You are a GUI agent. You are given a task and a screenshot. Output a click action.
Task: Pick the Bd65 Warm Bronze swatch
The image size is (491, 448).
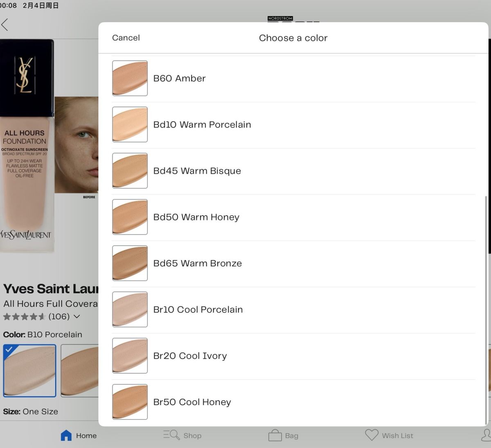(130, 263)
